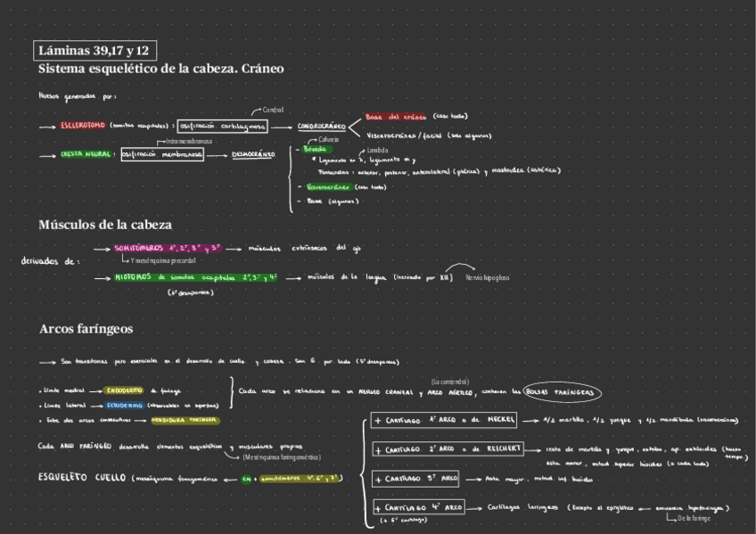This screenshot has width=756, height=534.
Task: Select the circled BOLSAS FARÍNGEAS text
Action: point(563,392)
